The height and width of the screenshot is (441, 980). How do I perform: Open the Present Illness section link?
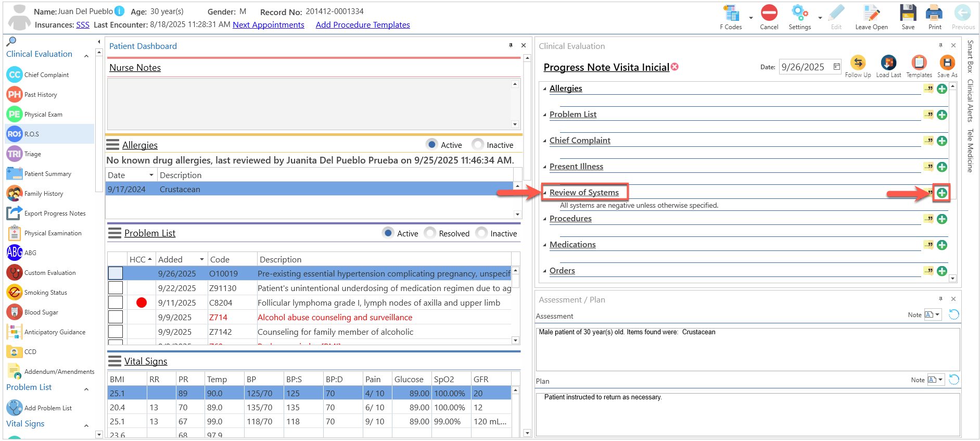pyautogui.click(x=576, y=167)
